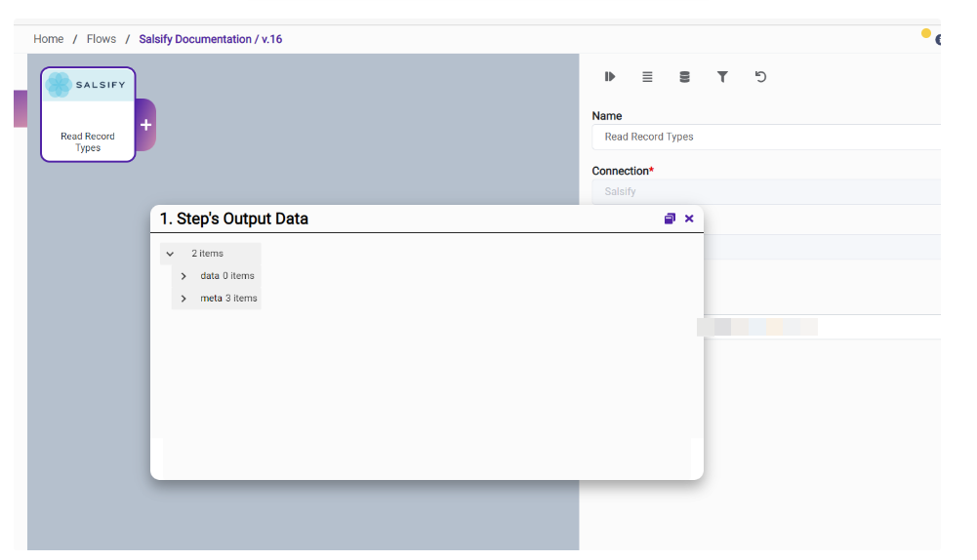This screenshot has height=560, width=977.
Task: Navigate to Flows in breadcrumb
Action: click(x=102, y=39)
